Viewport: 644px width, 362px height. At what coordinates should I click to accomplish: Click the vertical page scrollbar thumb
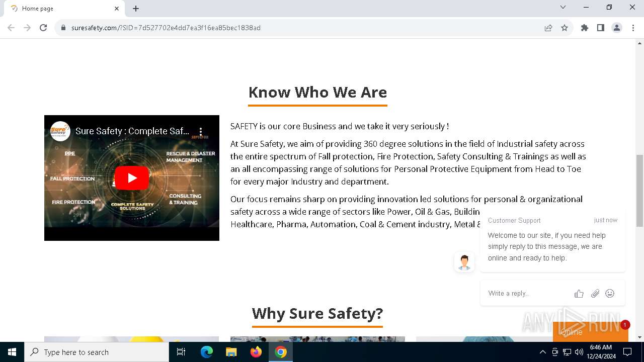pyautogui.click(x=639, y=191)
